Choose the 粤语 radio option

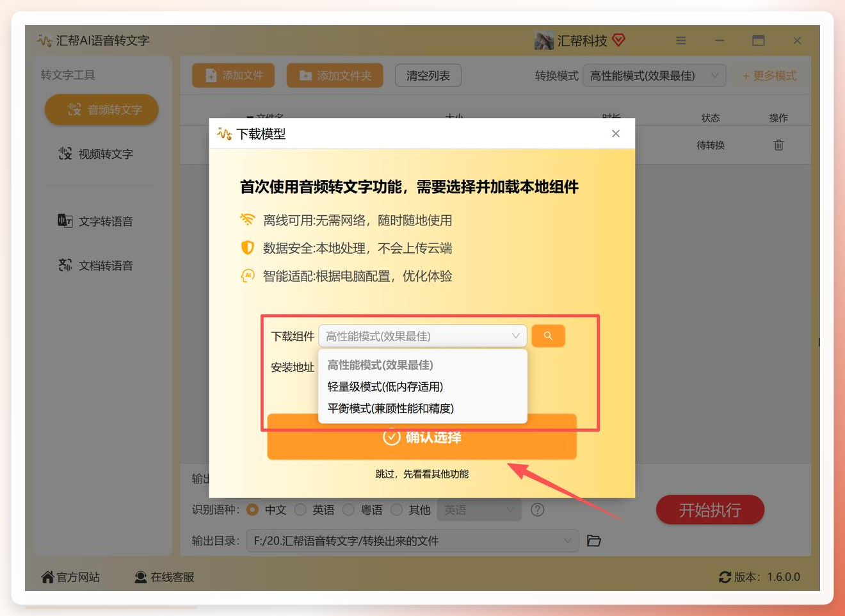[348, 510]
